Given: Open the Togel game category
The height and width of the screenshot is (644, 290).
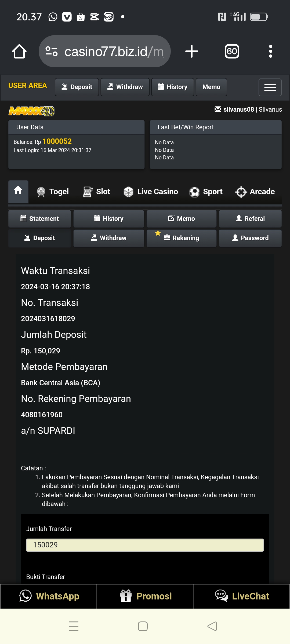Looking at the screenshot, I should 53,192.
